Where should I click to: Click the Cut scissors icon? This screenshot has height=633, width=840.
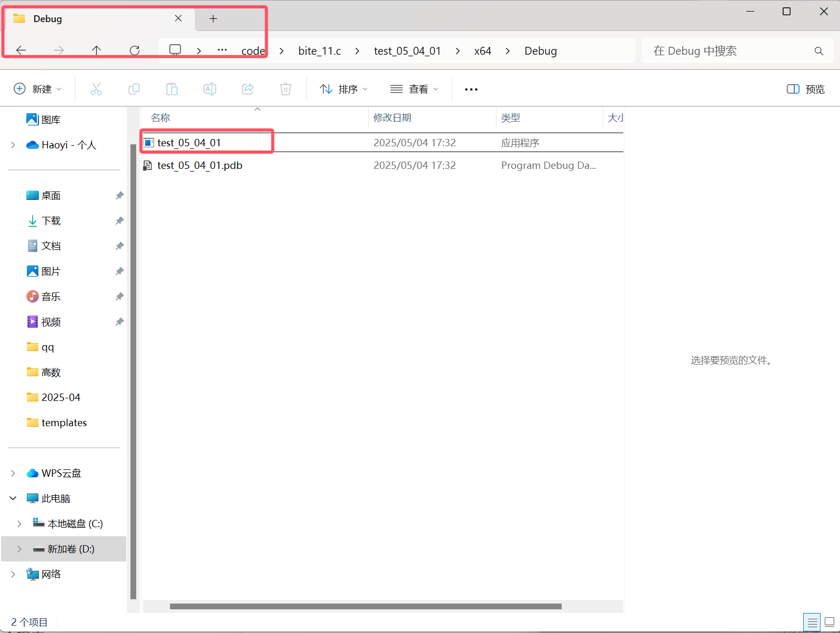pos(96,89)
